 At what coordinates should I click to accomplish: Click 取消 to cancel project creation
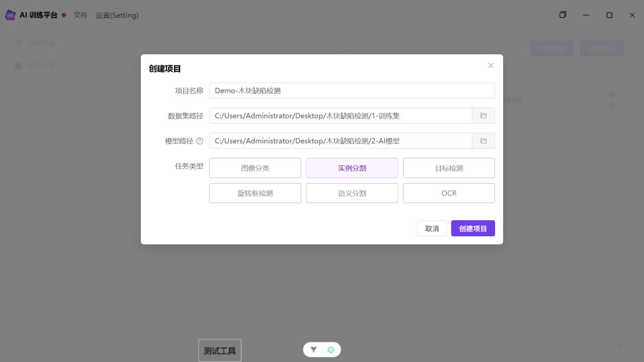pos(432,228)
